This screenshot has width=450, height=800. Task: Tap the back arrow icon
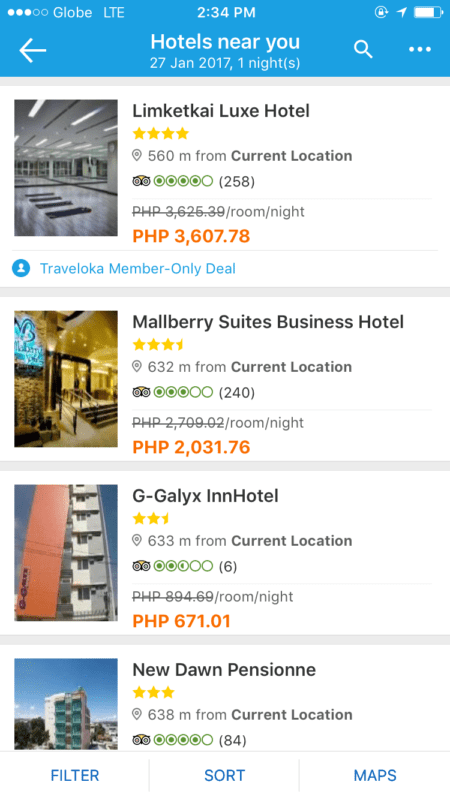33,50
